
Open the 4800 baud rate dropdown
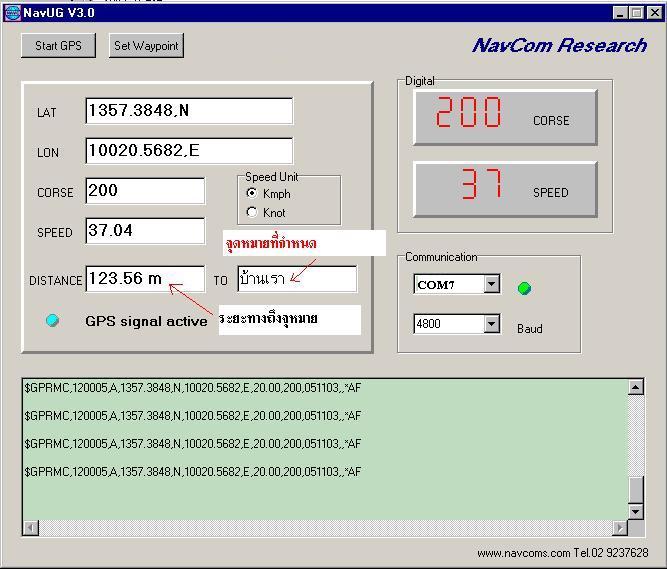click(x=491, y=324)
